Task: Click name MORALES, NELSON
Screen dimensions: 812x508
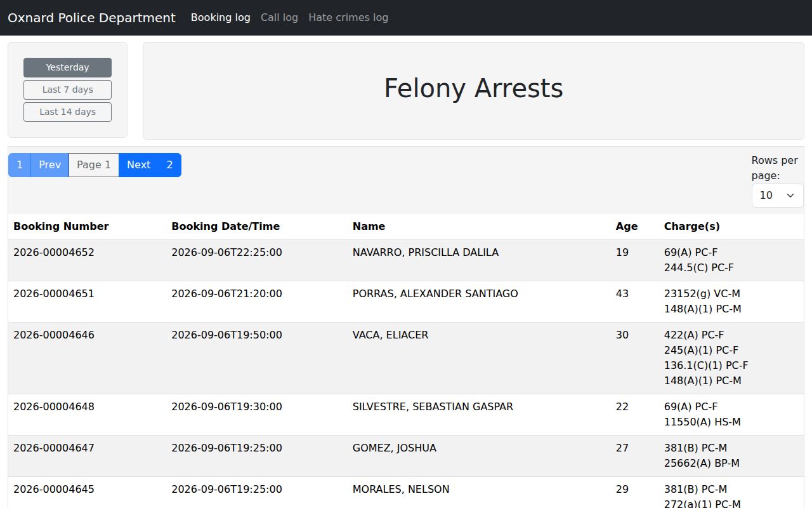Action: pos(401,490)
